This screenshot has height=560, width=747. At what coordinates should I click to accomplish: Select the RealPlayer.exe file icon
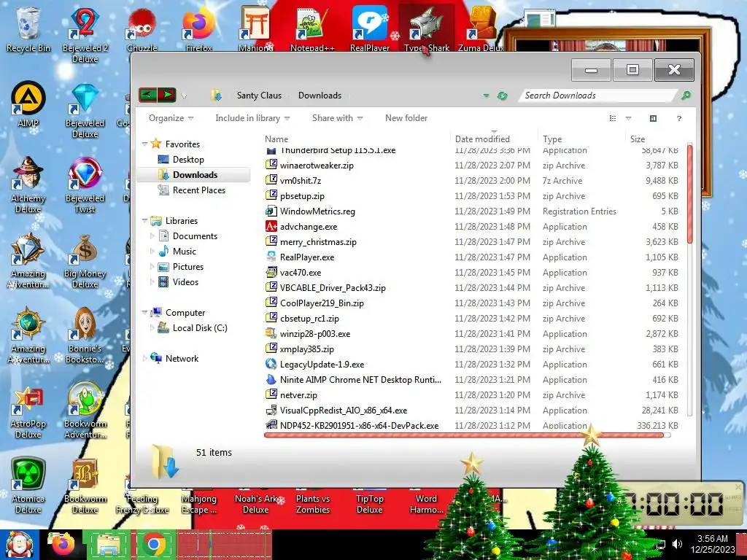(271, 257)
